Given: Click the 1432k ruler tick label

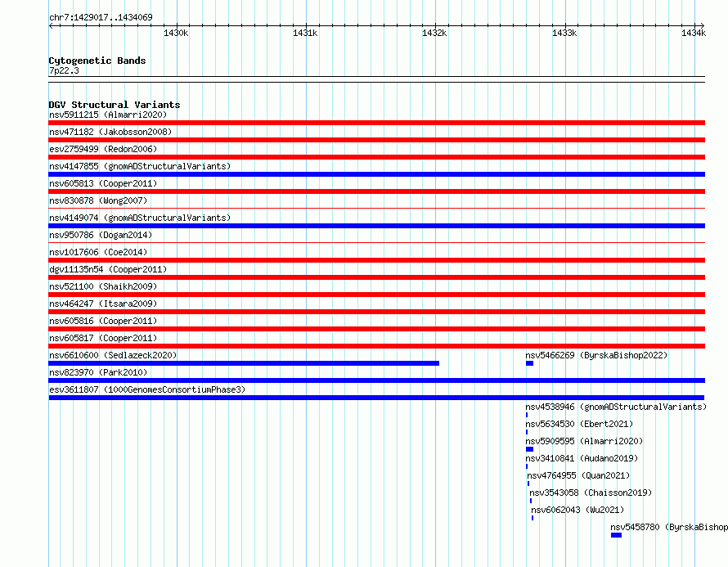Looking at the screenshot, I should coord(434,33).
